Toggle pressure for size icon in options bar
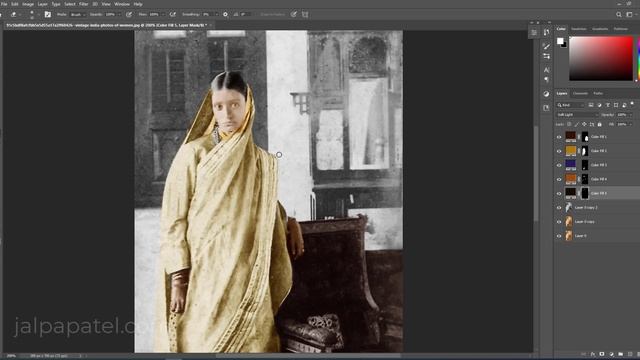 click(x=293, y=14)
